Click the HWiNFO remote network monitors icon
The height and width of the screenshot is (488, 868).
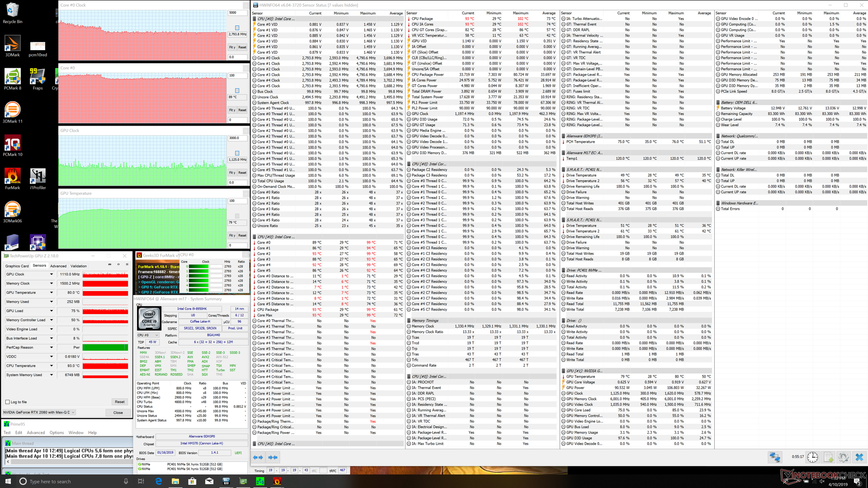775,457
